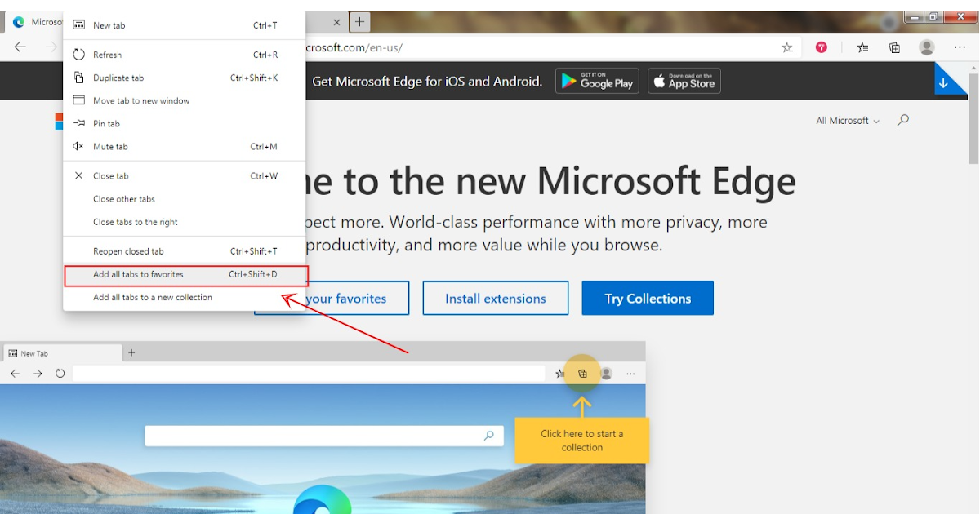Click the reload icon in demo browser
Viewport: 980px width, 514px height.
tap(60, 374)
